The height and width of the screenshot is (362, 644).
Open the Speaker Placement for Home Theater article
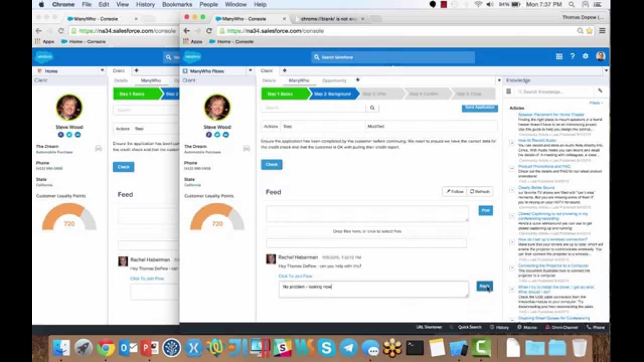(x=551, y=114)
